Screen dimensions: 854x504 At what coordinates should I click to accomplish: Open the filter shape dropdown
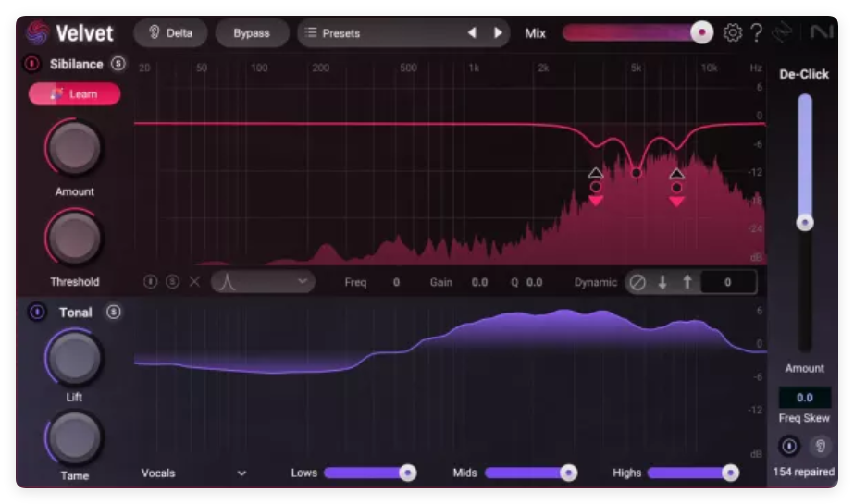pyautogui.click(x=263, y=281)
